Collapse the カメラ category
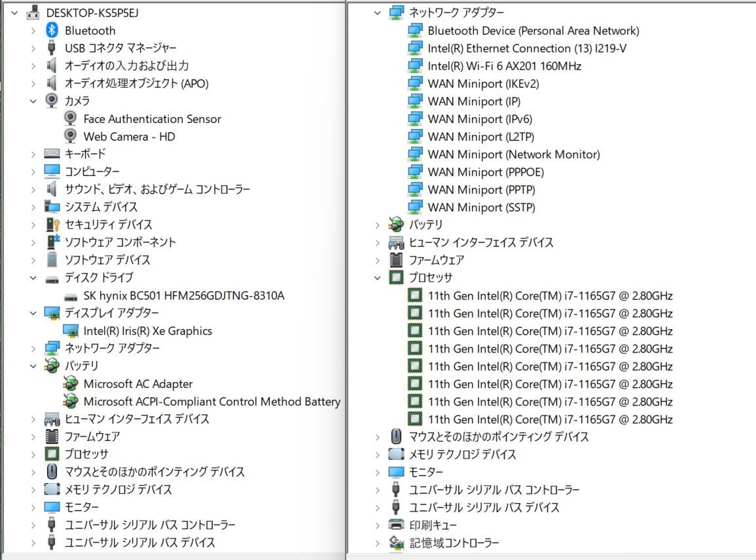 pyautogui.click(x=33, y=101)
